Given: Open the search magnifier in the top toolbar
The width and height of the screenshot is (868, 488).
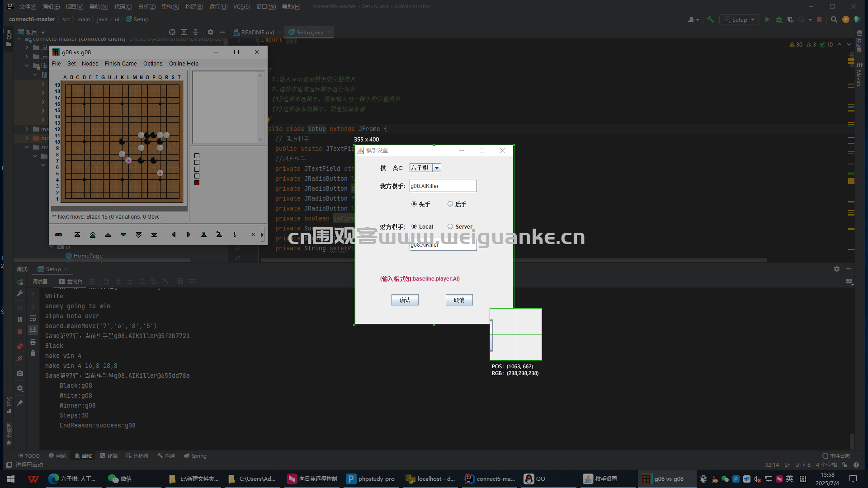Looking at the screenshot, I should point(834,19).
